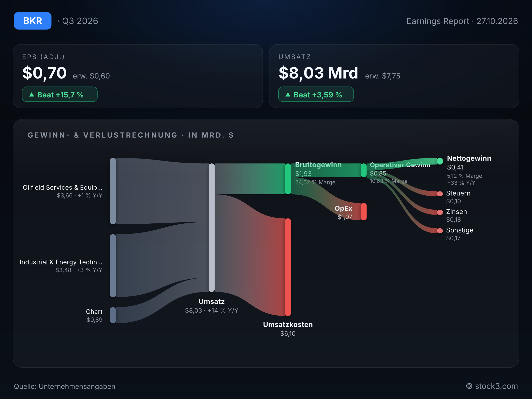Click the Steuern $0,10 value
Image resolution: width=532 pixels, height=399 pixels.
[x=454, y=201]
